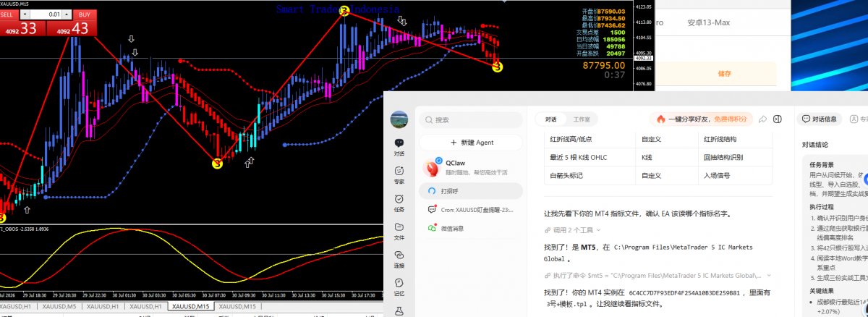The width and height of the screenshot is (868, 317).
Task: Focus the 搜索 search box
Action: [x=471, y=120]
